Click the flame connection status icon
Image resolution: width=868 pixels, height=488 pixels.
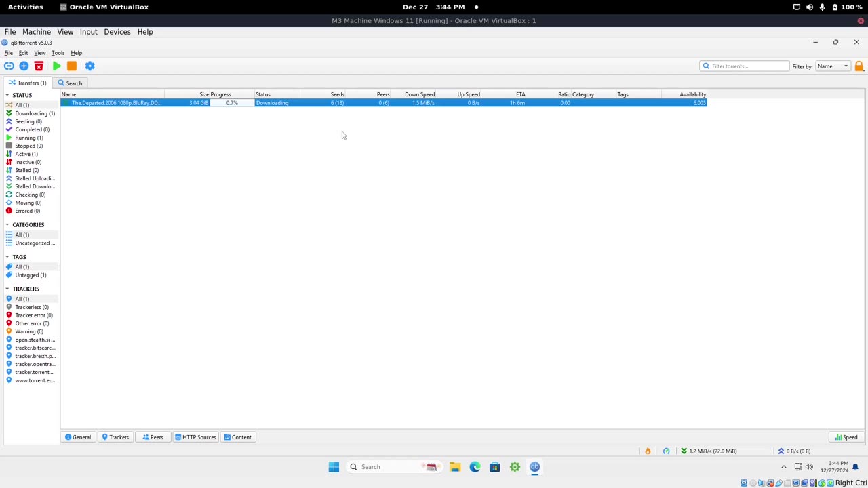[x=648, y=451]
